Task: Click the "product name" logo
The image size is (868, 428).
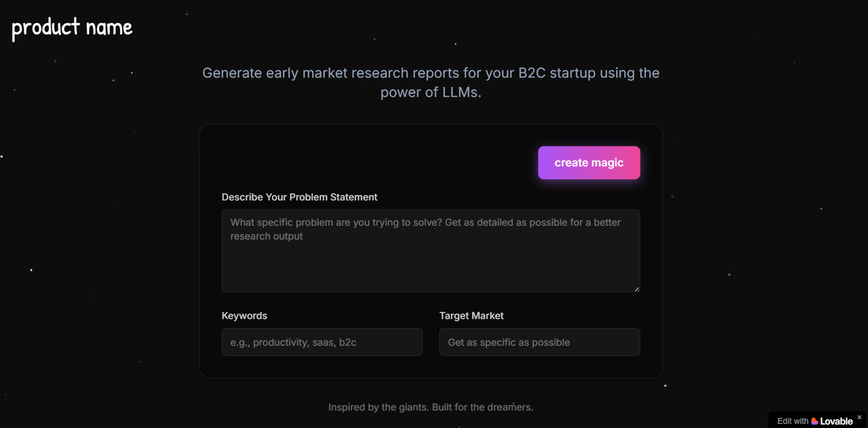Action: tap(72, 27)
